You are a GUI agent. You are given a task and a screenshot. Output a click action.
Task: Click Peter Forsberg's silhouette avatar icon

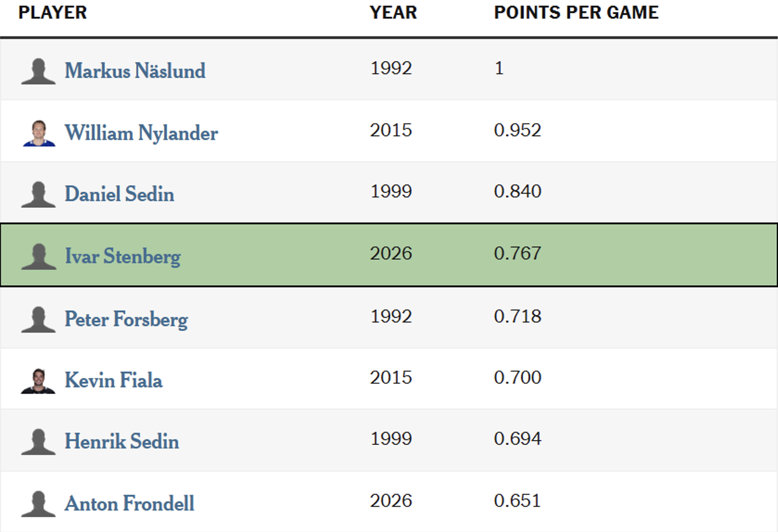coord(39,320)
